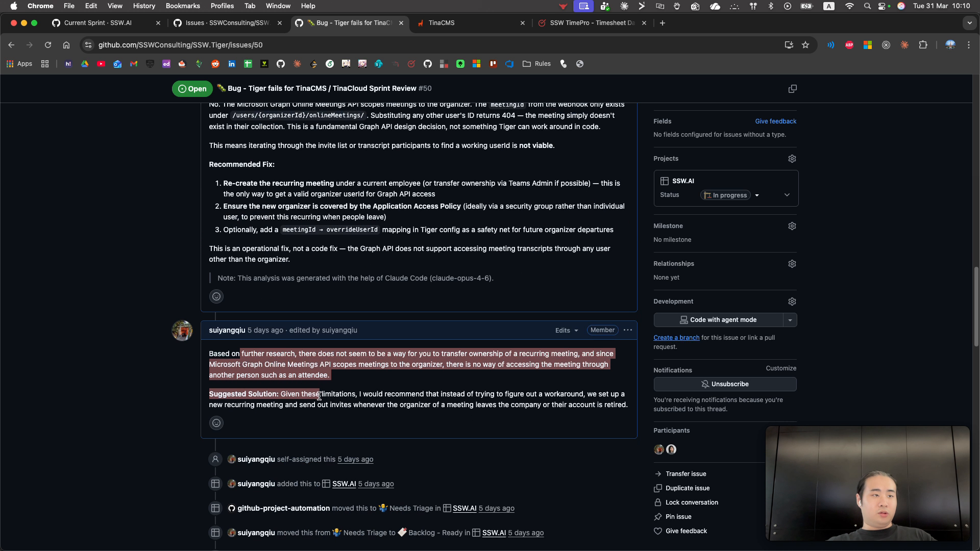The image size is (980, 551).
Task: Open the Chrome Bookmarks menu
Action: [183, 6]
